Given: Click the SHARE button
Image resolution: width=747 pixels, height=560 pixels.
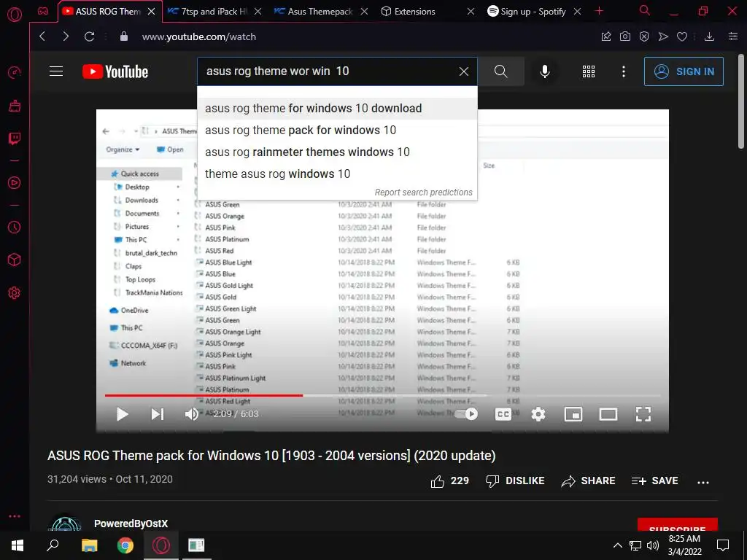Looking at the screenshot, I should pos(589,481).
